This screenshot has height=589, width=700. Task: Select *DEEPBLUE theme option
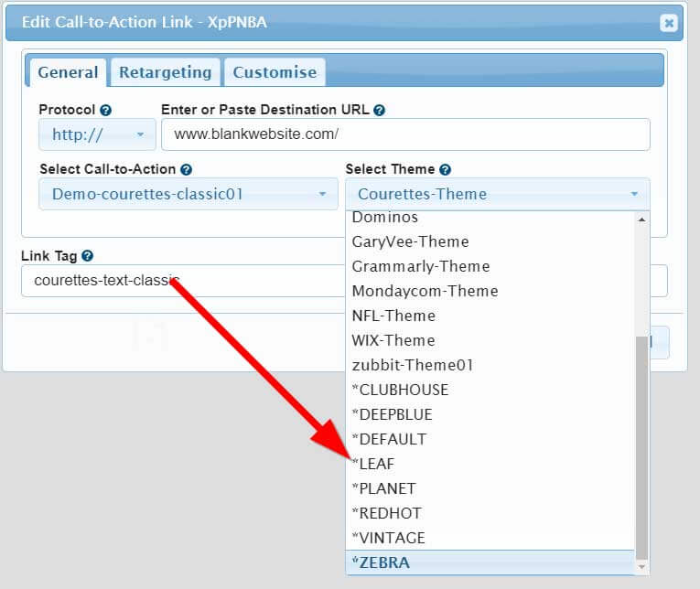click(490, 414)
